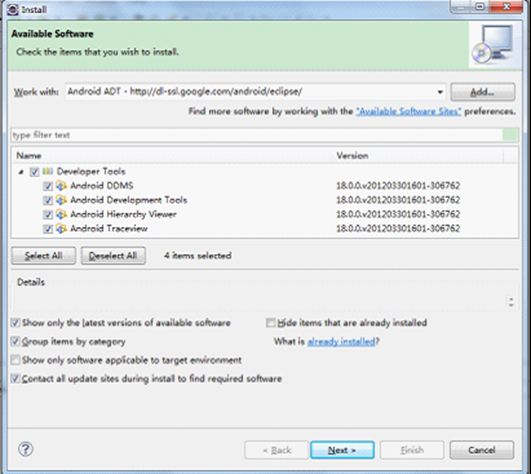Uncheck the Android Development Tools checkbox
Screen dimensions: 531x474
tap(48, 200)
